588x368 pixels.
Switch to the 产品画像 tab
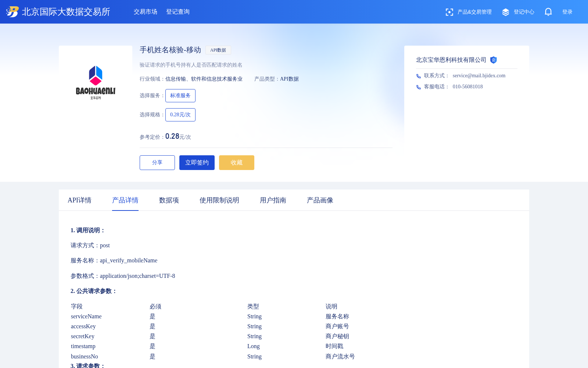point(320,200)
